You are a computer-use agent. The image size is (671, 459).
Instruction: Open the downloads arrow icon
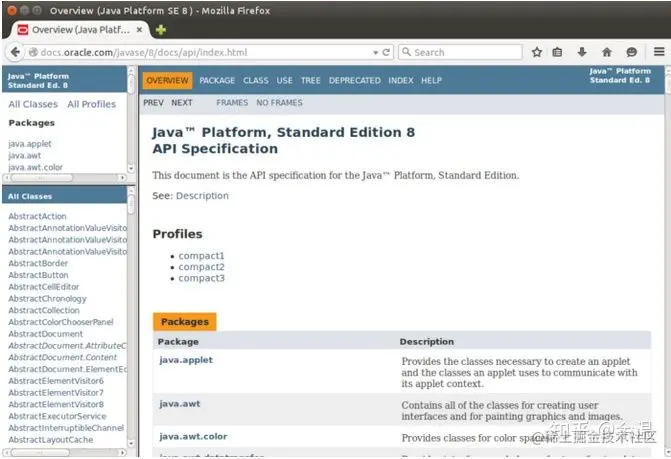pyautogui.click(x=582, y=52)
